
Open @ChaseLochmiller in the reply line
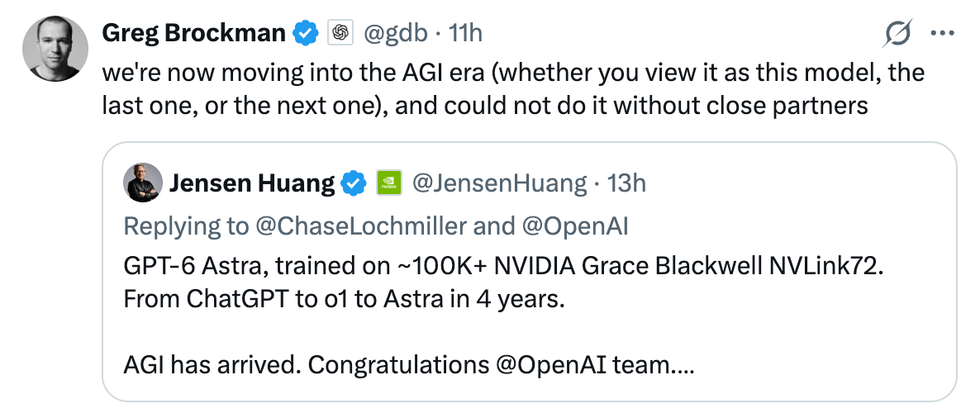point(361,227)
